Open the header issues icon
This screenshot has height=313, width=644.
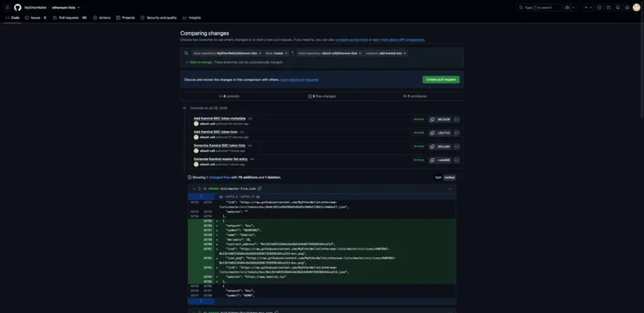(x=599, y=8)
